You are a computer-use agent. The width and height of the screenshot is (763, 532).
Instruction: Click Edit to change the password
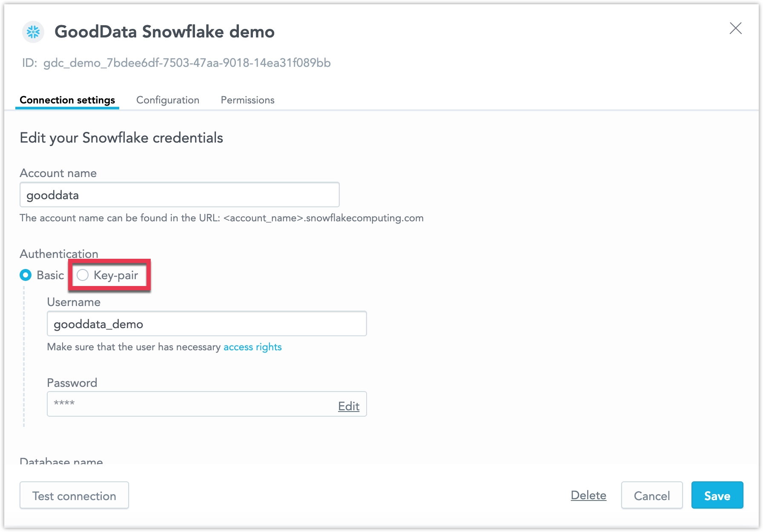pos(348,406)
